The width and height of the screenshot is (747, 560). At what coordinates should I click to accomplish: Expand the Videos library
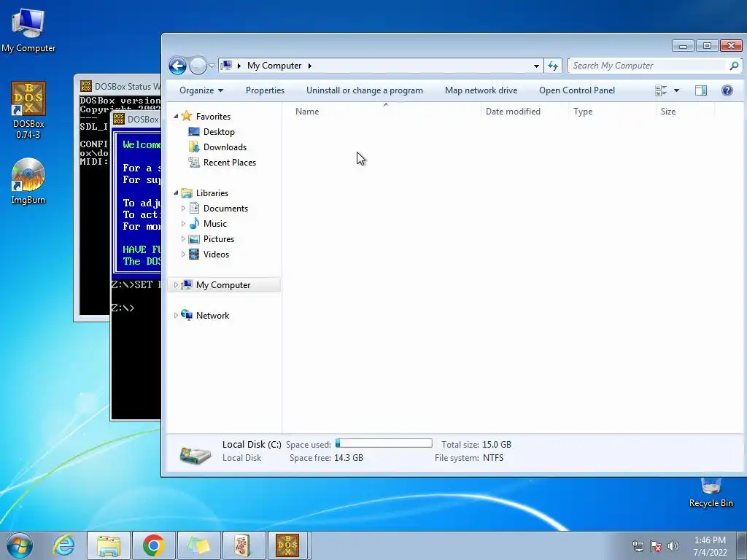click(x=183, y=254)
